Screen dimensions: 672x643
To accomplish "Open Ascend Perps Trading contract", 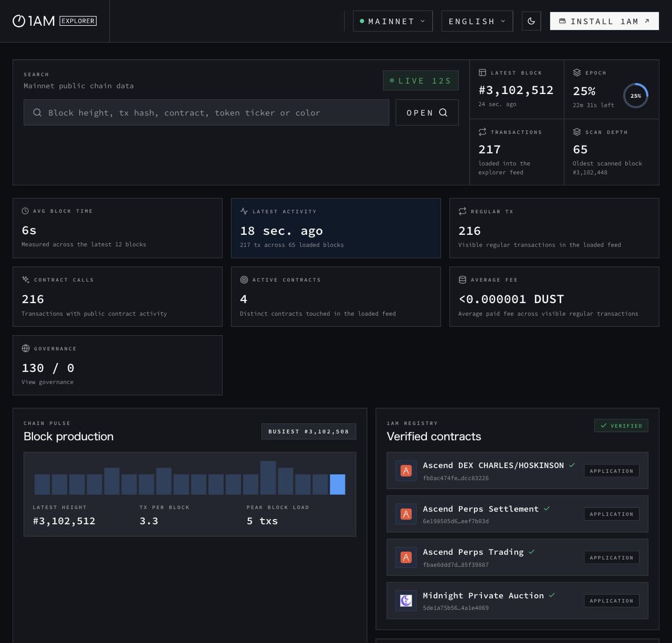I will click(x=517, y=557).
